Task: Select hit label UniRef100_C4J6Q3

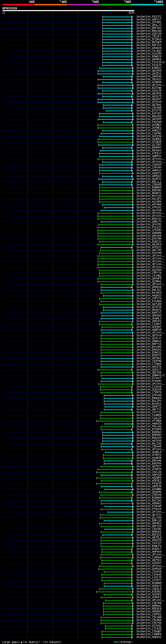Action: (149, 51)
